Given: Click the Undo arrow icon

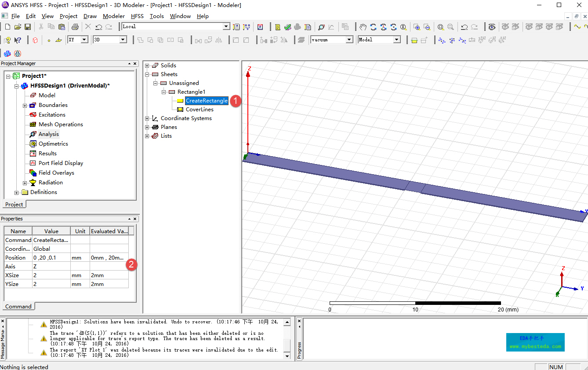Looking at the screenshot, I should pos(98,27).
